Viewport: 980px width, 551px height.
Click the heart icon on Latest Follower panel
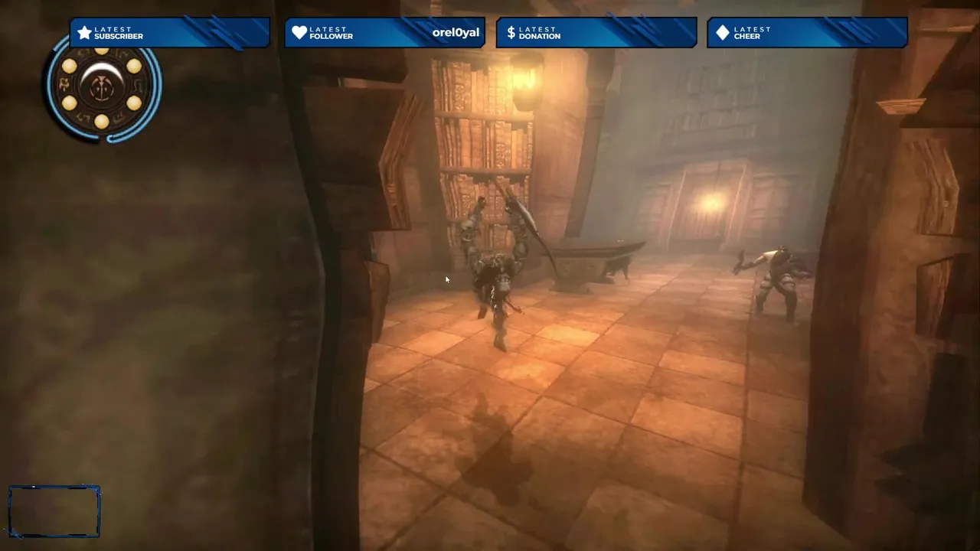tap(299, 33)
